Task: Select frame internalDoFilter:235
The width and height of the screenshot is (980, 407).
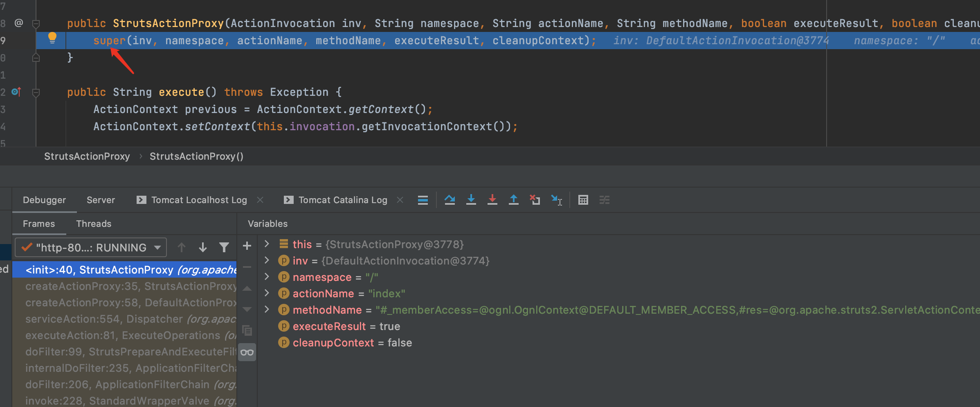Action: click(x=124, y=368)
